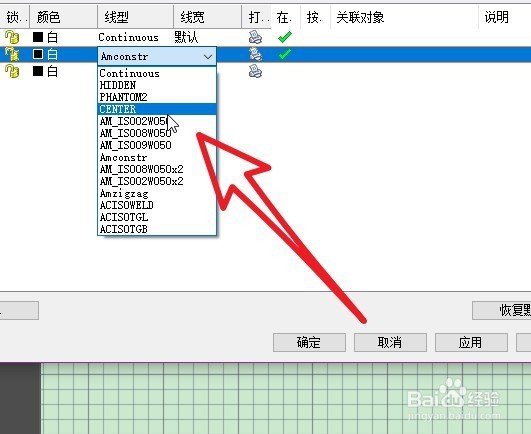Image resolution: width=531 pixels, height=434 pixels.
Task: Sort by 颜色 column header
Action: pyautogui.click(x=64, y=17)
